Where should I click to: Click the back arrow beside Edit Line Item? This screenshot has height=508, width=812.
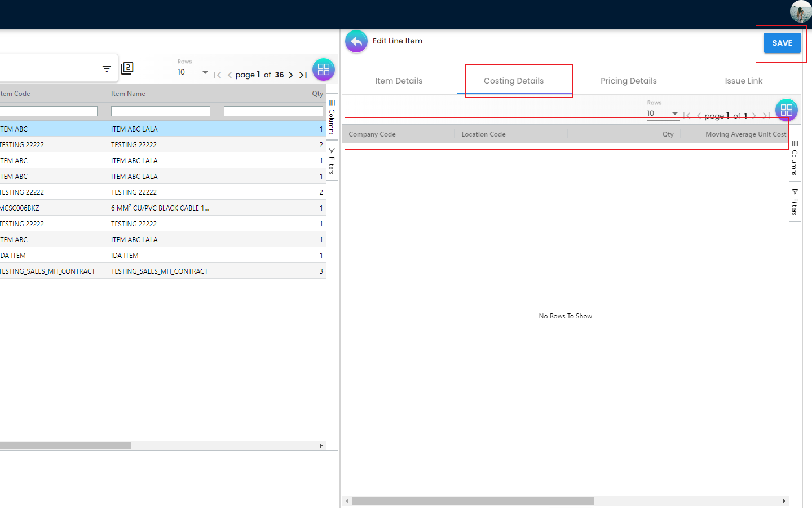point(356,41)
